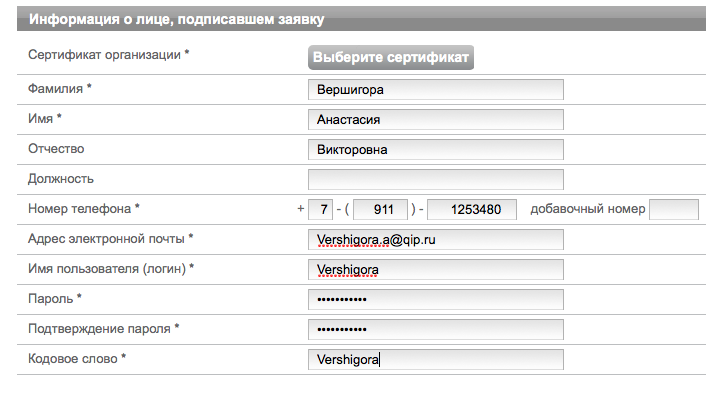Click the "добавочный номер" label text
Screen dimensions: 706x393
[588, 209]
